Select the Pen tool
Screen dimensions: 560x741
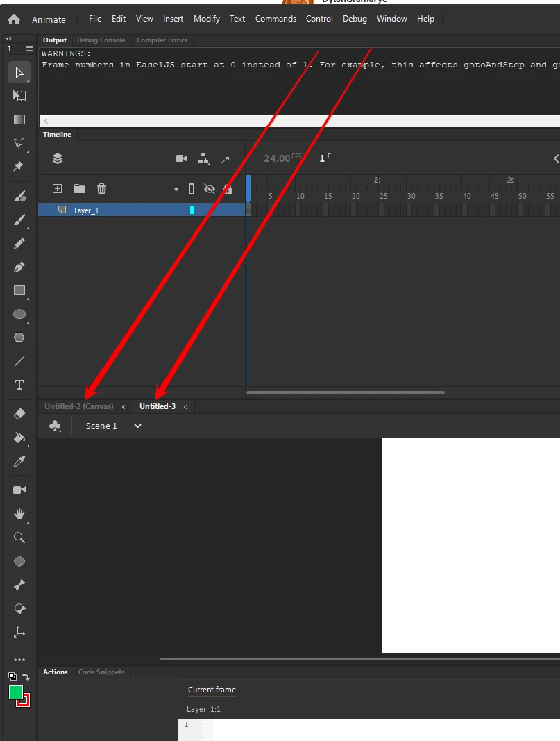[x=19, y=267]
